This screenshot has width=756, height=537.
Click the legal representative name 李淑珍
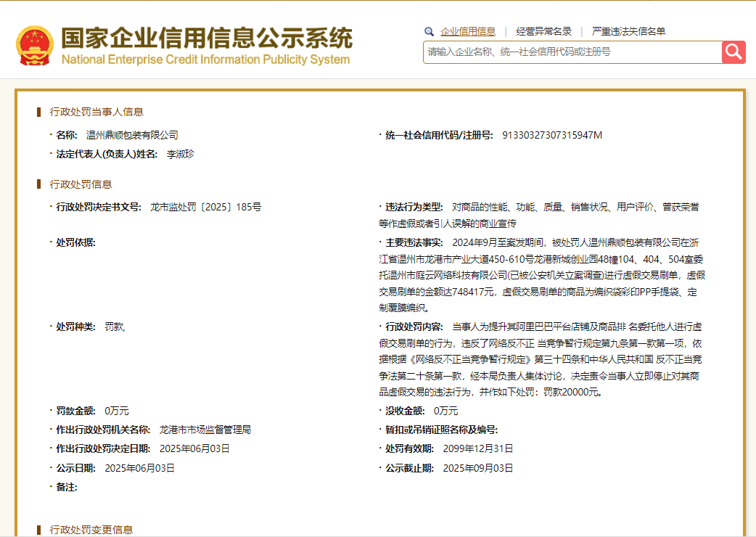(x=181, y=155)
